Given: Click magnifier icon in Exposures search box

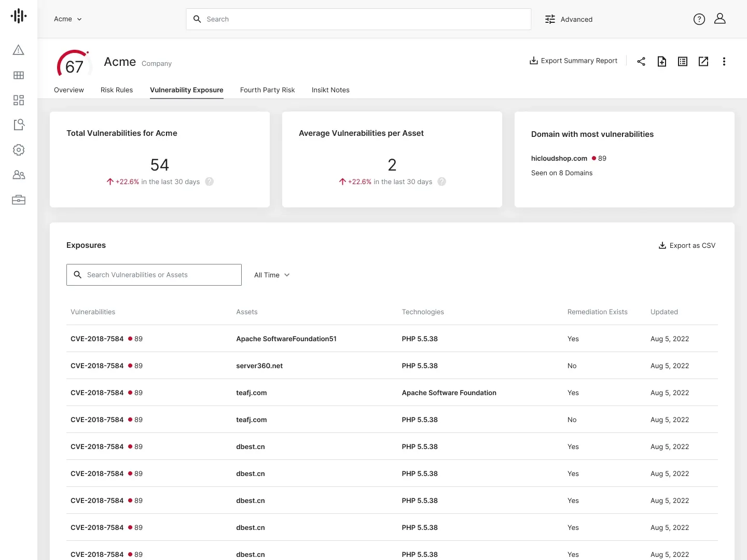Looking at the screenshot, I should [78, 275].
